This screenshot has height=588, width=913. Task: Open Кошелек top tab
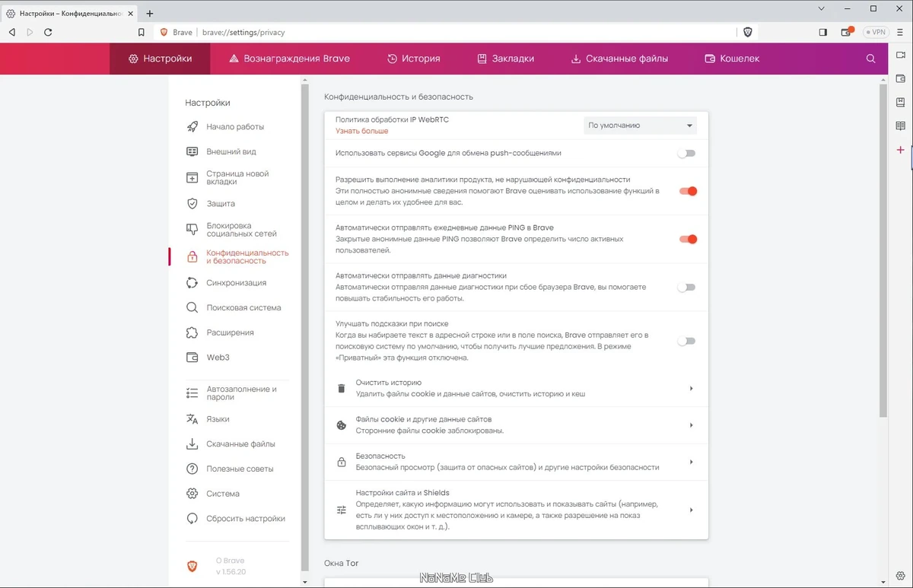732,59
